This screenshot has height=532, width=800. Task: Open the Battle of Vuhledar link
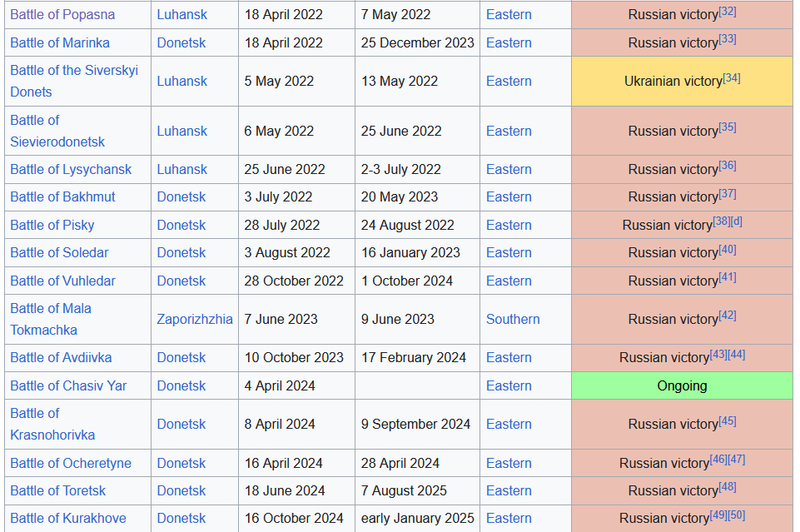pyautogui.click(x=62, y=281)
